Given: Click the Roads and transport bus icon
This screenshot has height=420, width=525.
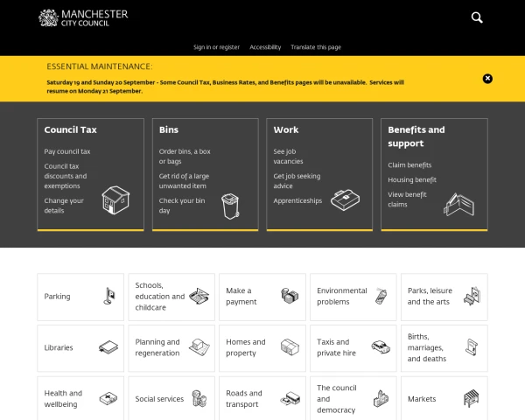Looking at the screenshot, I should tap(290, 398).
